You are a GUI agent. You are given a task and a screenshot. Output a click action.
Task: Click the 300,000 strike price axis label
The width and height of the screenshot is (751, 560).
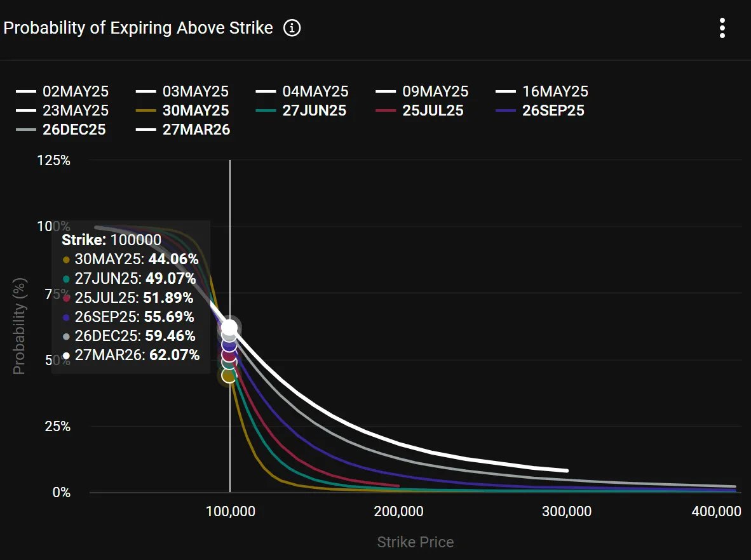[x=567, y=511]
